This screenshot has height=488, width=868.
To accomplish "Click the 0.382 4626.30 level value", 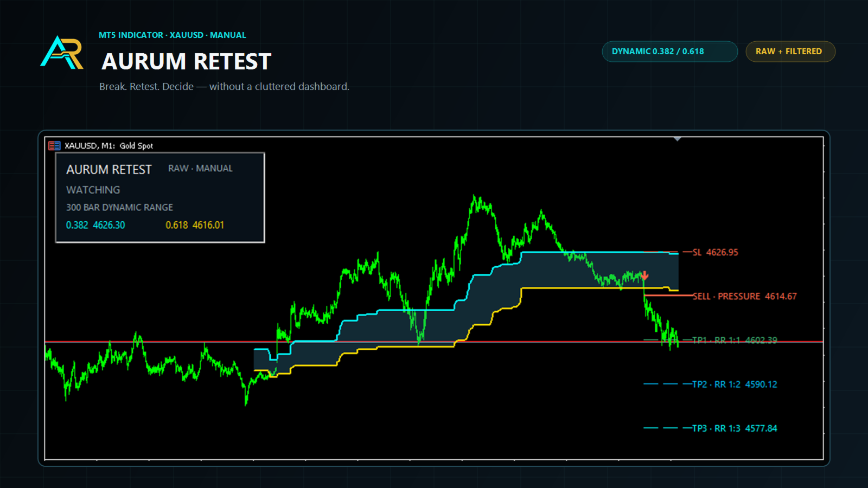I will (95, 225).
